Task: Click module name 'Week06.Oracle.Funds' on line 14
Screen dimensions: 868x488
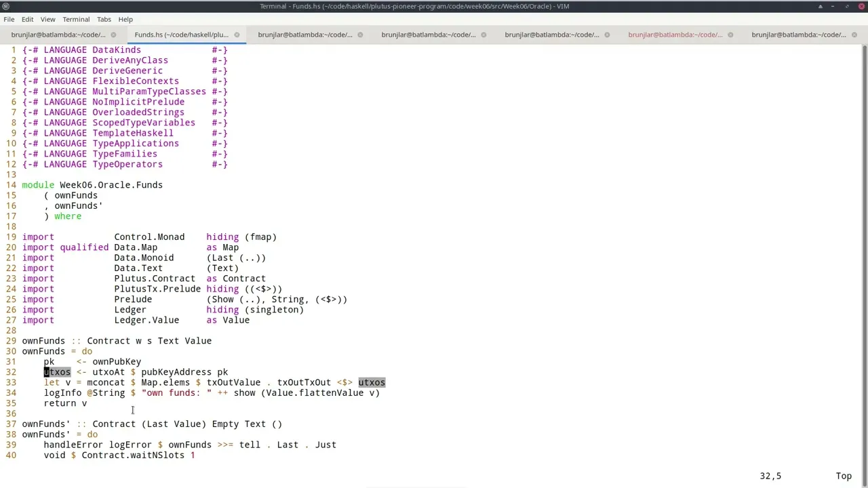Action: click(111, 185)
